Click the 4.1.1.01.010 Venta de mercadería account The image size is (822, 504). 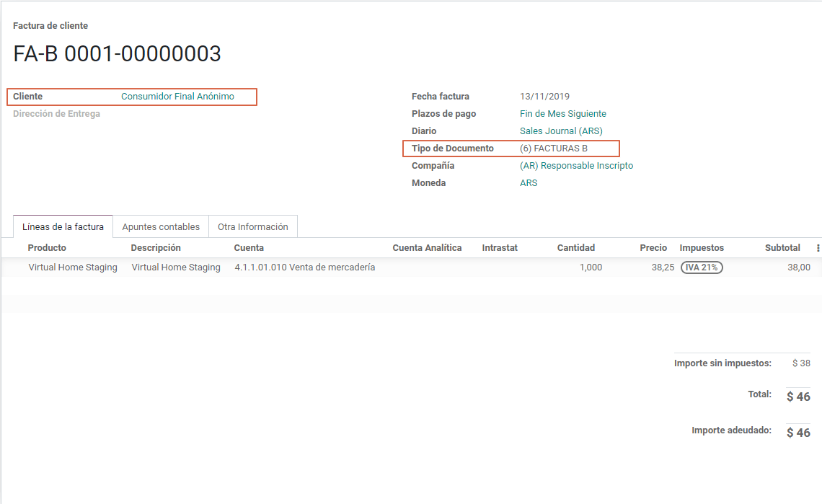tap(304, 268)
